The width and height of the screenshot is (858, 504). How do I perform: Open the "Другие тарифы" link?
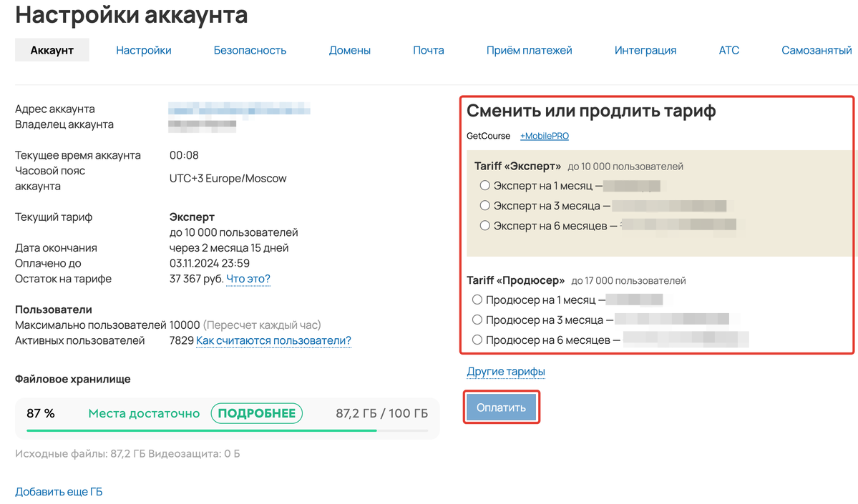505,372
